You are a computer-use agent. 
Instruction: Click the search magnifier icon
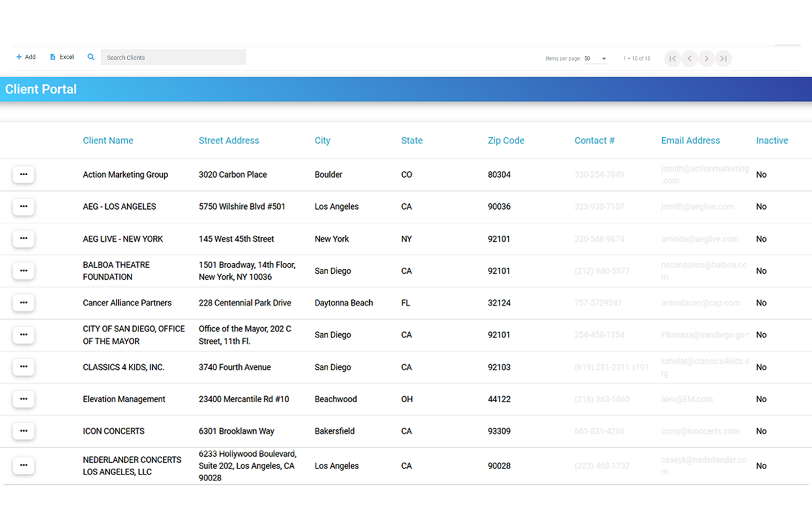90,57
